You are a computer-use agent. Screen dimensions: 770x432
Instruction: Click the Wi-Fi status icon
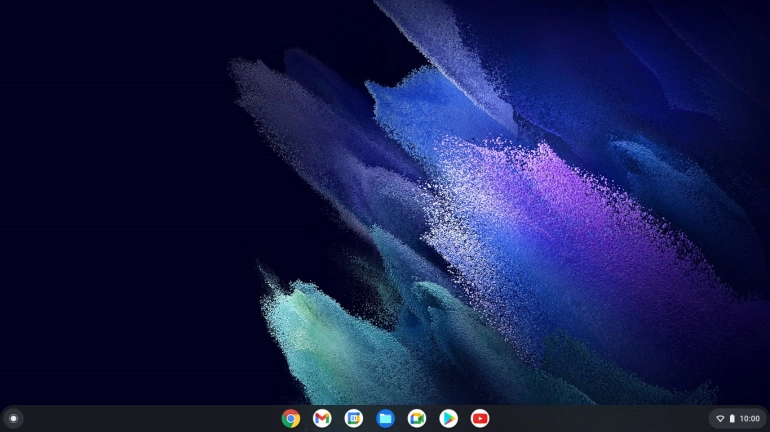tap(720, 418)
